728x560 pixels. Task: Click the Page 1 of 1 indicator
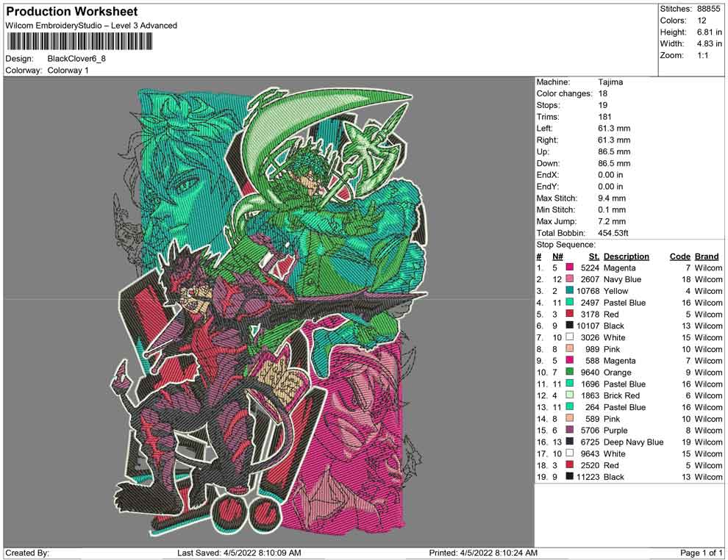coord(701,553)
